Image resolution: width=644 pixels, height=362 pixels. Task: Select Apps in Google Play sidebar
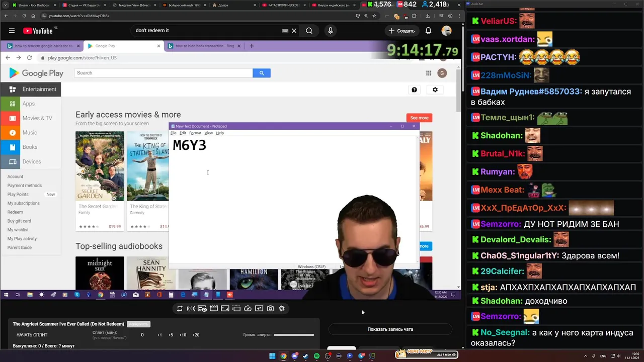[31, 104]
